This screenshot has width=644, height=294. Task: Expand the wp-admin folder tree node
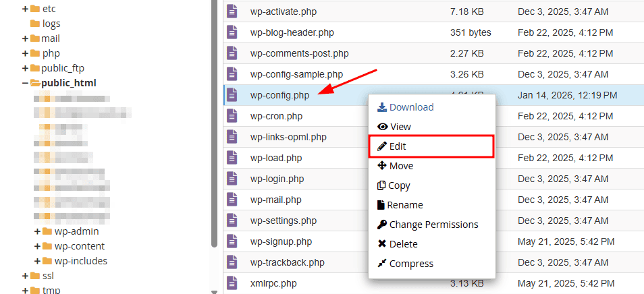[38, 231]
